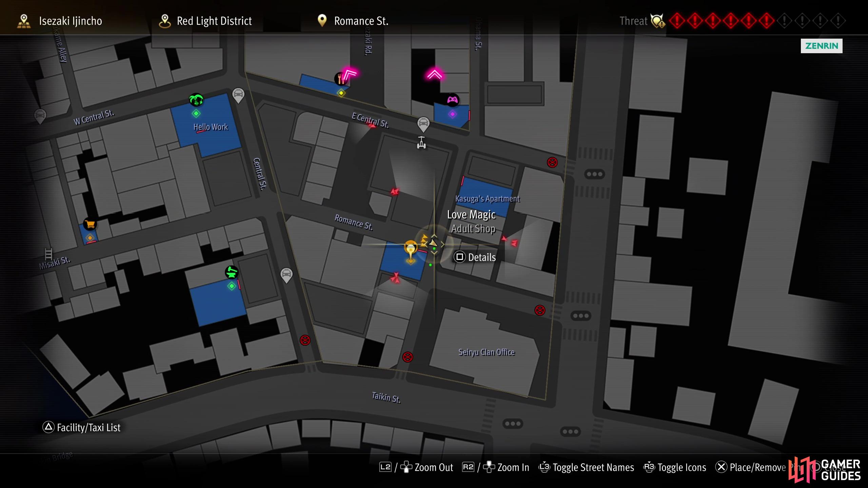Select the red enemy marker on Romance St. block
The height and width of the screenshot is (488, 868).
(x=395, y=191)
